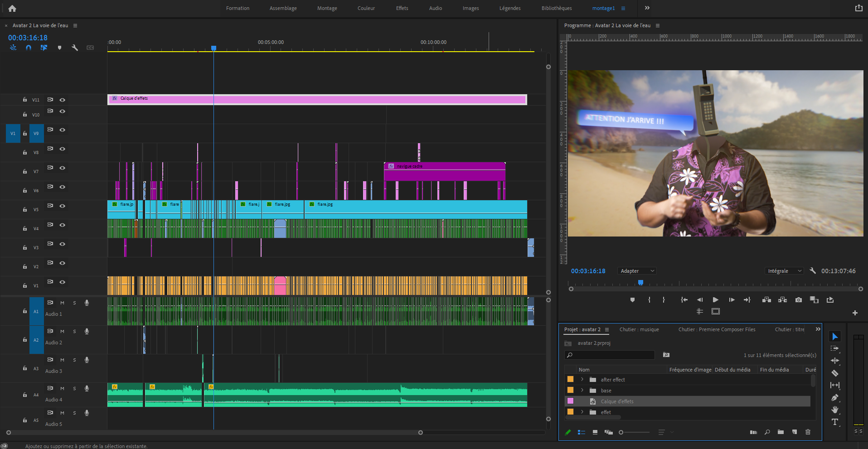Click the captions CC track icon
Viewport: 868px width, 449px height.
click(90, 48)
